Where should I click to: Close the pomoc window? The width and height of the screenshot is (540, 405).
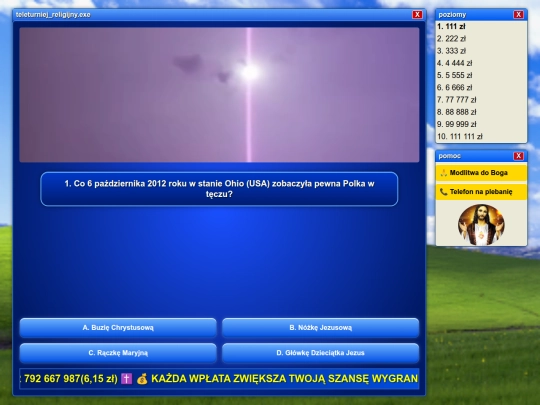pos(518,156)
